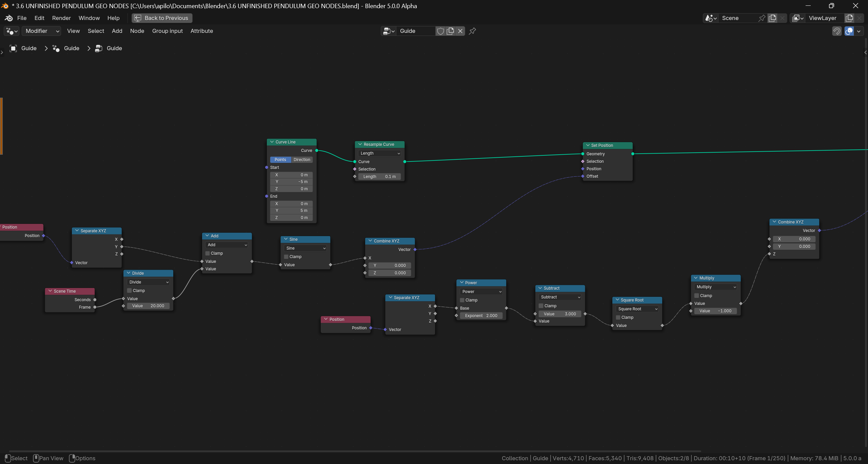Select Direction mode on Curve Line node
The height and width of the screenshot is (464, 868).
(302, 160)
